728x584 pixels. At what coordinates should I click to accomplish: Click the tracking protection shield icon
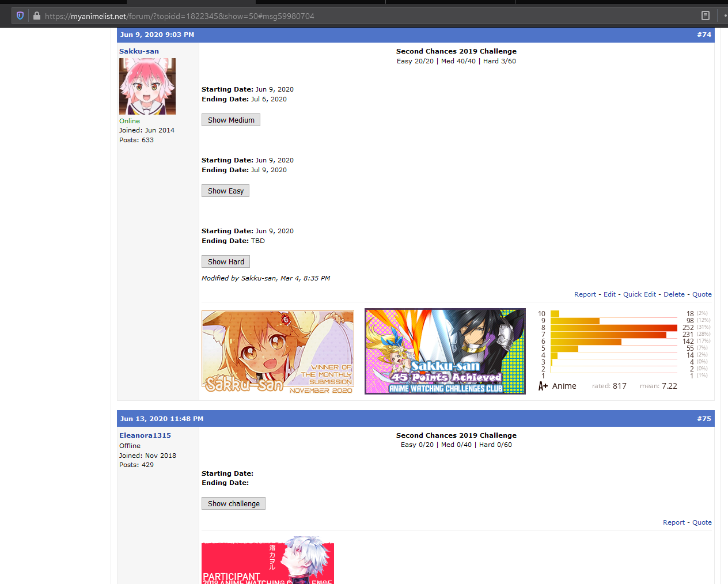point(20,16)
